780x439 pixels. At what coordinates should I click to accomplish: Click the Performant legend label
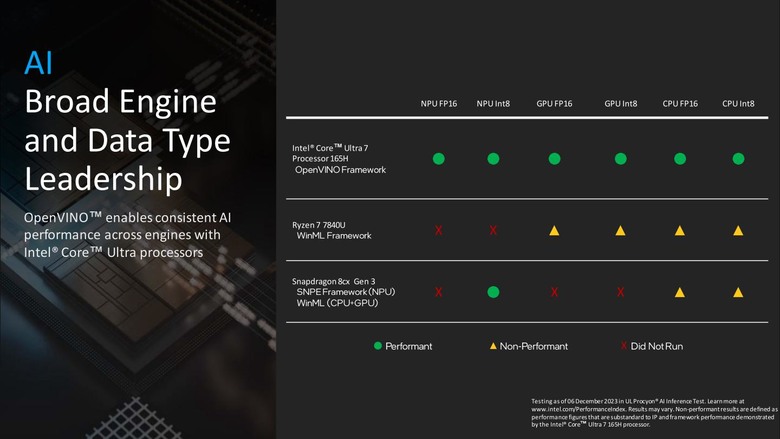pyautogui.click(x=408, y=346)
